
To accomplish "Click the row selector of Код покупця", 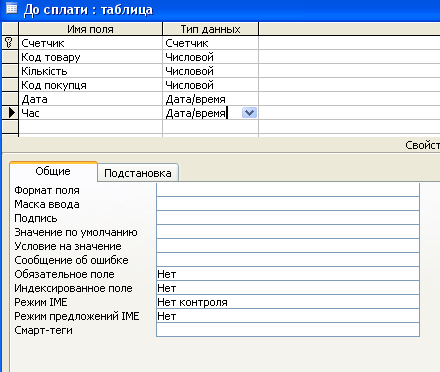I will click(x=10, y=85).
